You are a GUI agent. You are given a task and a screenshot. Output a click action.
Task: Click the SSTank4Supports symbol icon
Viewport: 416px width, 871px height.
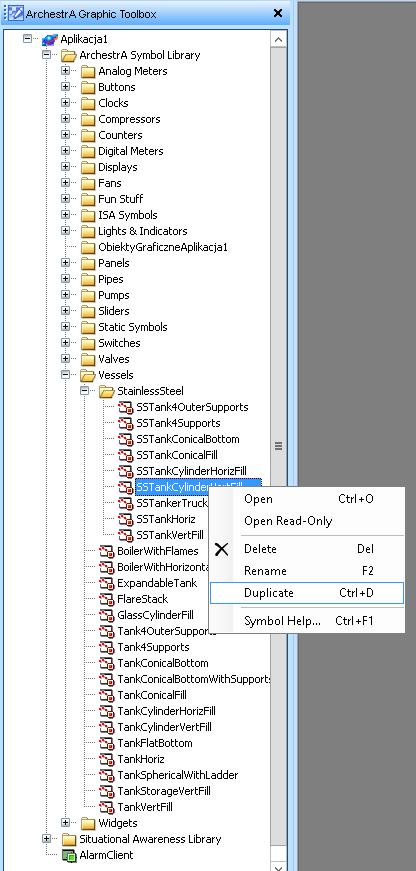126,423
